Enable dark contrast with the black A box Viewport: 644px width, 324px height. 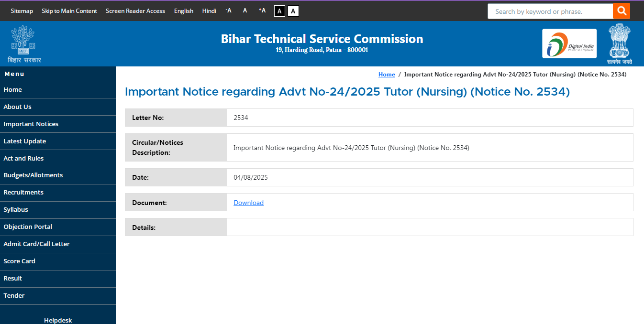(279, 11)
